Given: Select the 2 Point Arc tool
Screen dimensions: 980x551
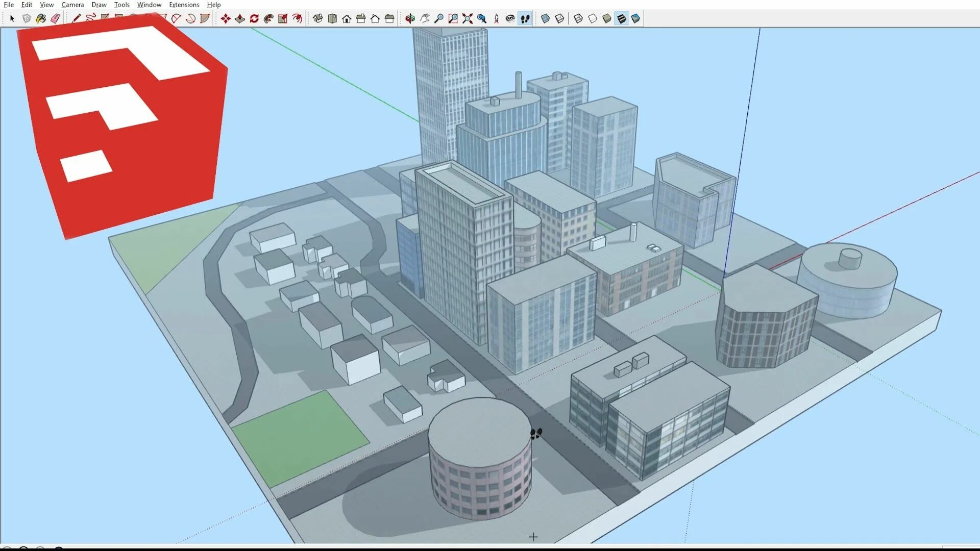Looking at the screenshot, I should (x=176, y=19).
